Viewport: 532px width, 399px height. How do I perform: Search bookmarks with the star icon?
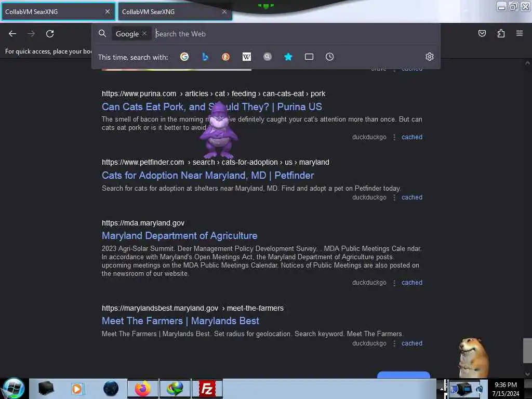point(288,57)
